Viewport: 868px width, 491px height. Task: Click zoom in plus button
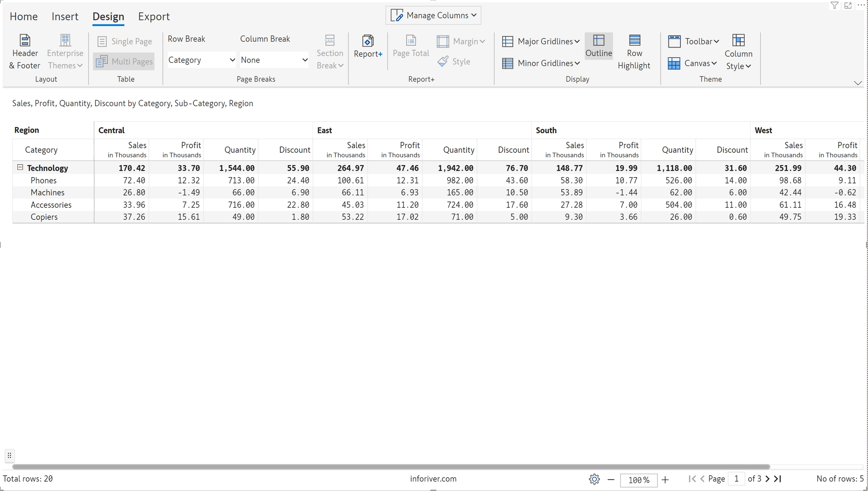665,479
